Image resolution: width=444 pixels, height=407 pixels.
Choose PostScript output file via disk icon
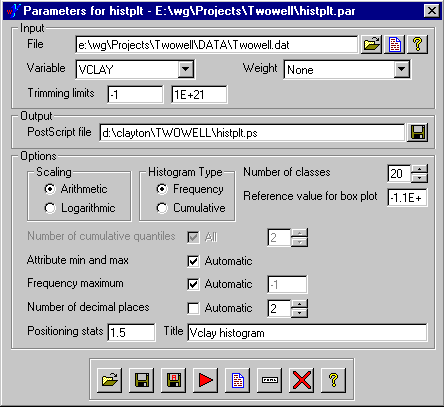pyautogui.click(x=418, y=133)
